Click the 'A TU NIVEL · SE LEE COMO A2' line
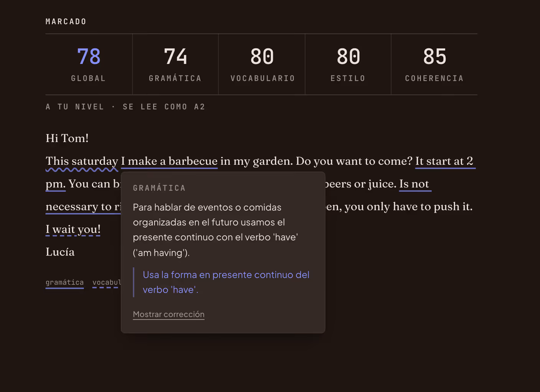Image resolution: width=540 pixels, height=392 pixels. (x=125, y=107)
